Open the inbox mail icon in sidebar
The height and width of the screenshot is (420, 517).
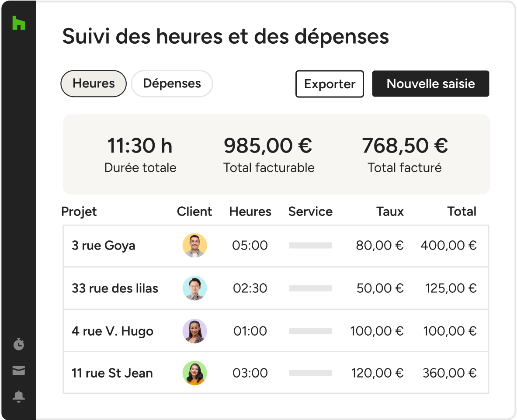(18, 371)
